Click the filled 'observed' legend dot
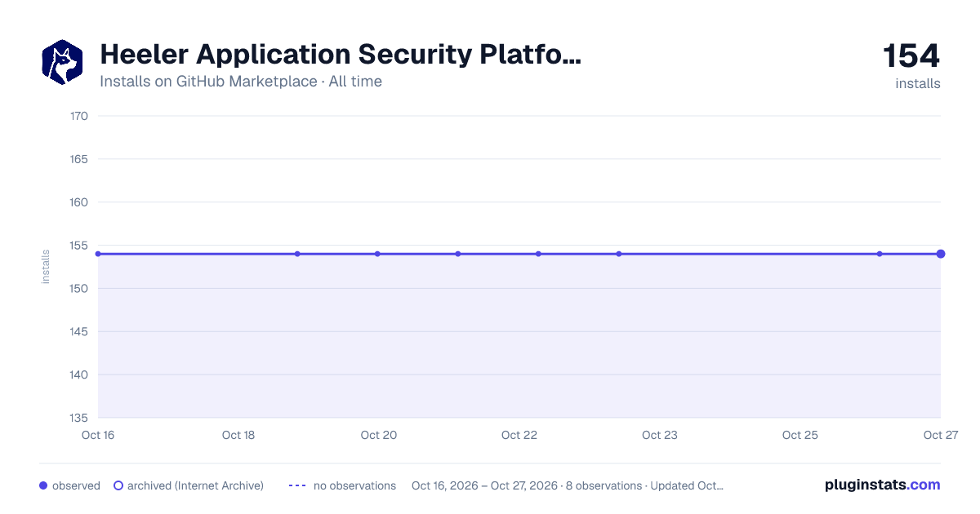Image resolution: width=980 pixels, height=514 pixels. click(x=43, y=485)
